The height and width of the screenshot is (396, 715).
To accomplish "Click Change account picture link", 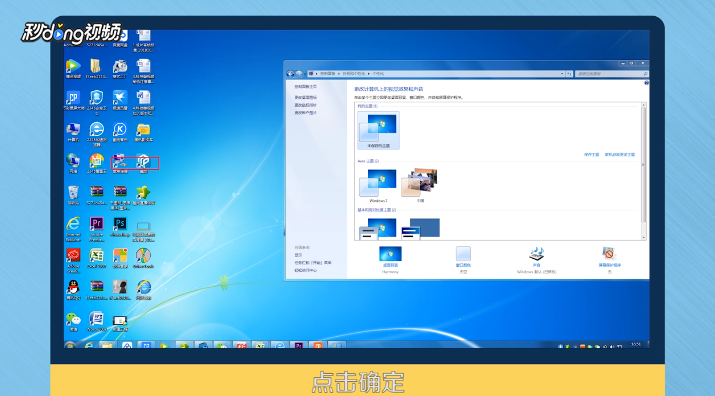I will tap(306, 112).
